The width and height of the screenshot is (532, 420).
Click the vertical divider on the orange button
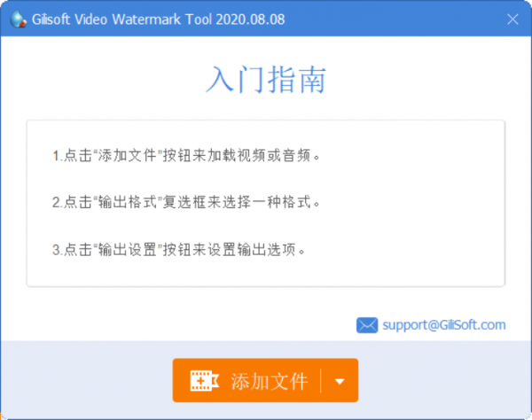tap(320, 381)
